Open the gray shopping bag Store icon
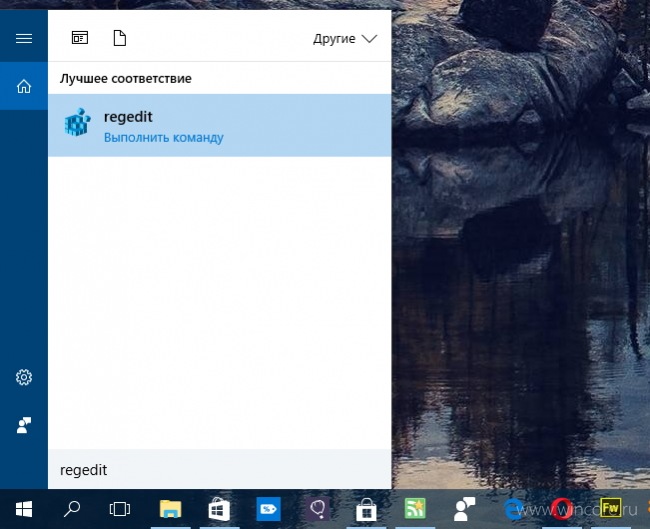The image size is (650, 529). (366, 510)
